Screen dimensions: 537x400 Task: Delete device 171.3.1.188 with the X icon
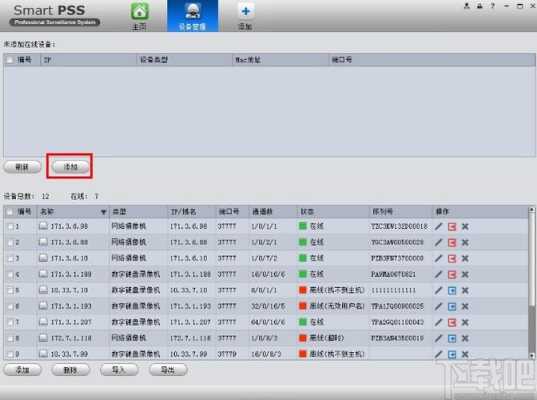click(x=465, y=274)
